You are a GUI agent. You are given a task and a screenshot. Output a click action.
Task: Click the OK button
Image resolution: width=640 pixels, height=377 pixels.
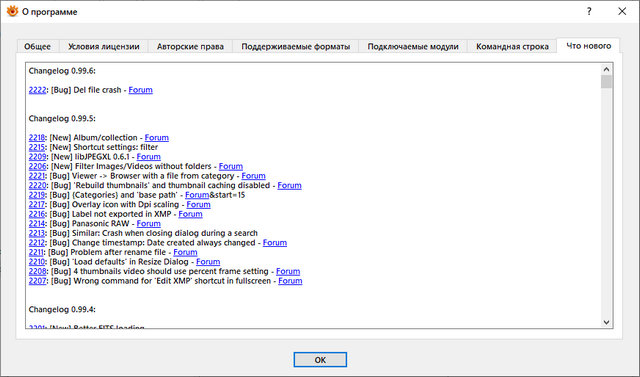coord(320,359)
